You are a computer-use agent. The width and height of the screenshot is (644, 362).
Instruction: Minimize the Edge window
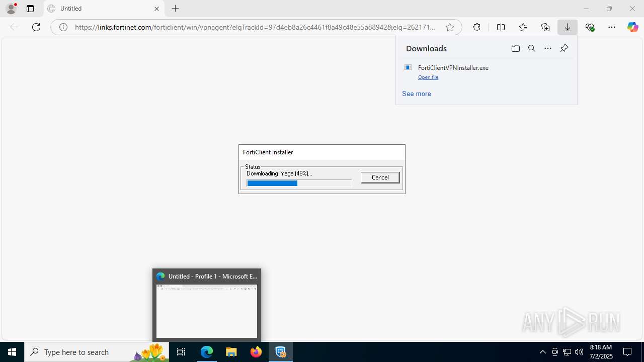click(x=586, y=9)
